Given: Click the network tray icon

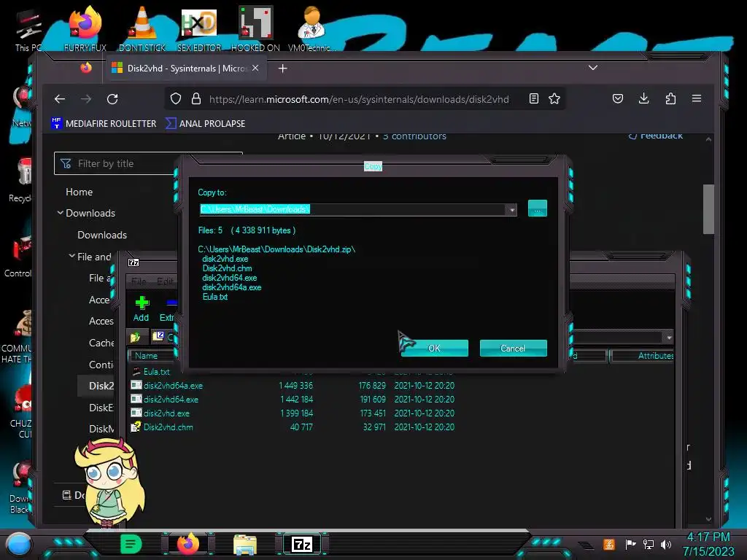Looking at the screenshot, I should point(648,544).
